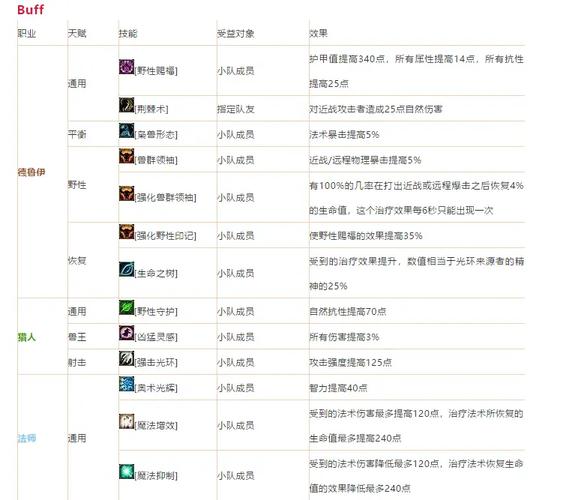Screen dimensions: 581x500
Task: Click the 野性 talent cell
Action: (77, 185)
